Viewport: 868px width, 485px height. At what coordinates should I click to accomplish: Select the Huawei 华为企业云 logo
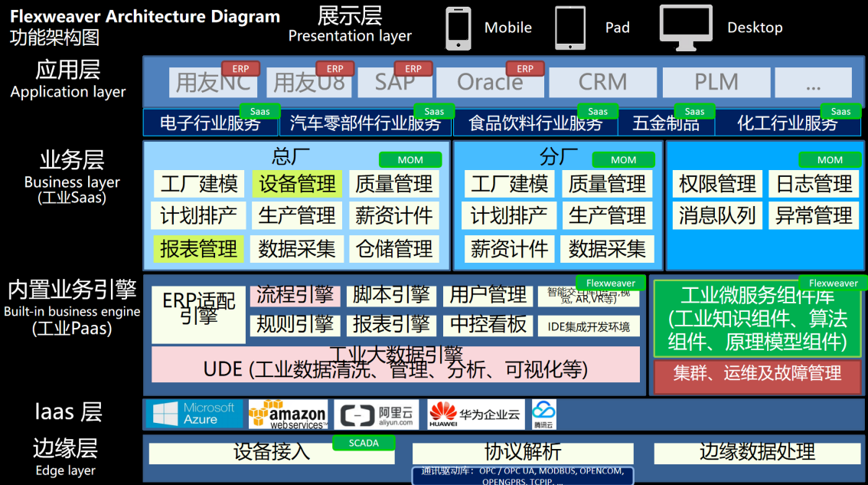(x=475, y=415)
